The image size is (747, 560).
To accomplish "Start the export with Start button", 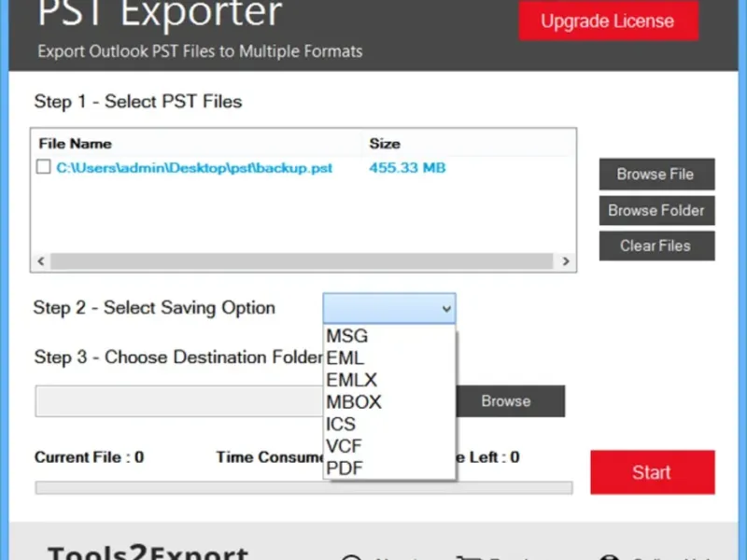I will click(x=653, y=472).
